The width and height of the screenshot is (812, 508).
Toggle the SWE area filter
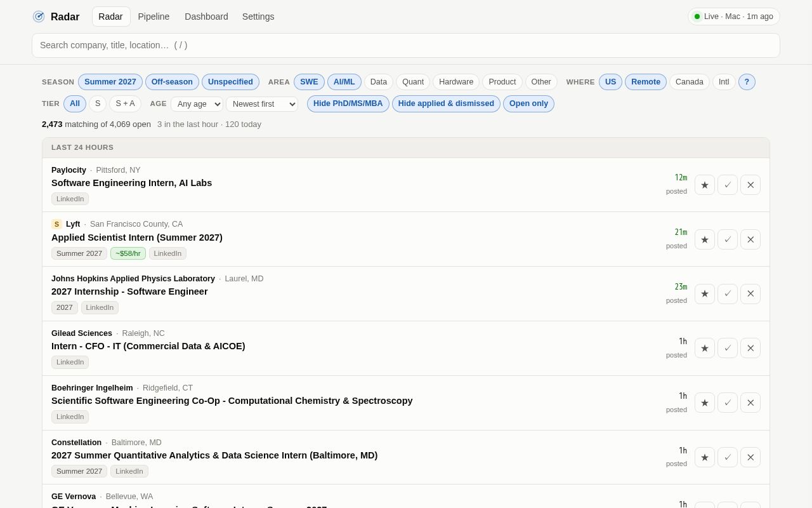pos(309,82)
